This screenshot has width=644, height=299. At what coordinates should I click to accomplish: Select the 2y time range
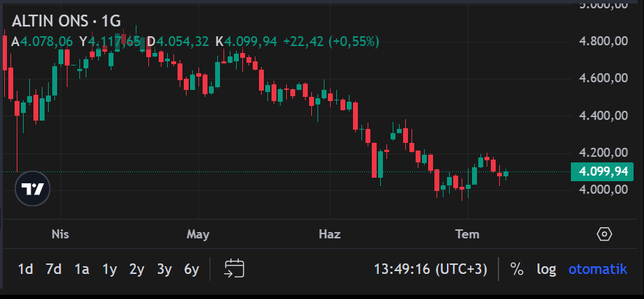(136, 270)
